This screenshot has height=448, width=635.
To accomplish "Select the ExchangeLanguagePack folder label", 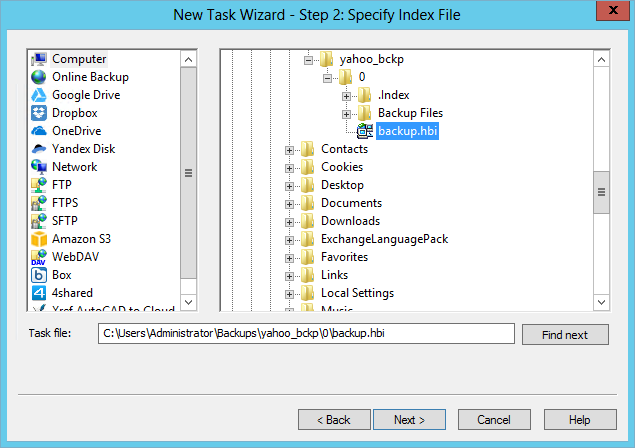I will 384,239.
